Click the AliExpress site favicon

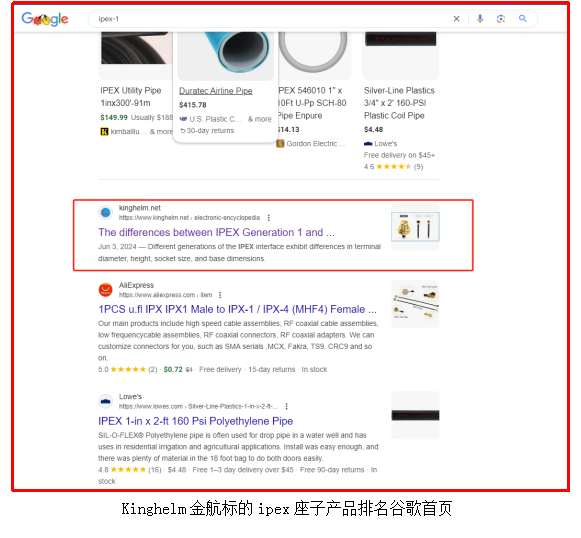(106, 290)
